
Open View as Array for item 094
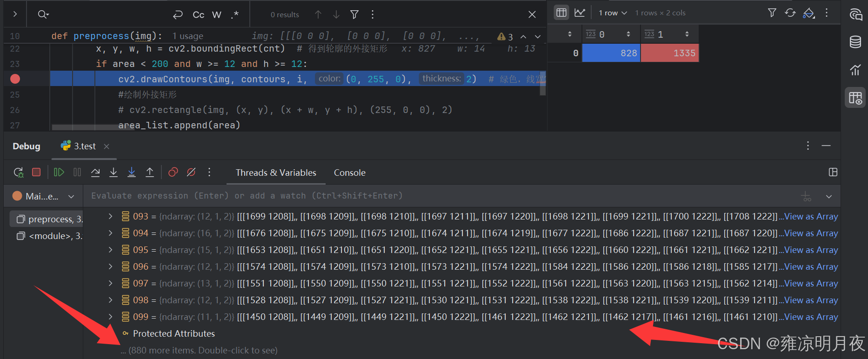[x=811, y=233]
